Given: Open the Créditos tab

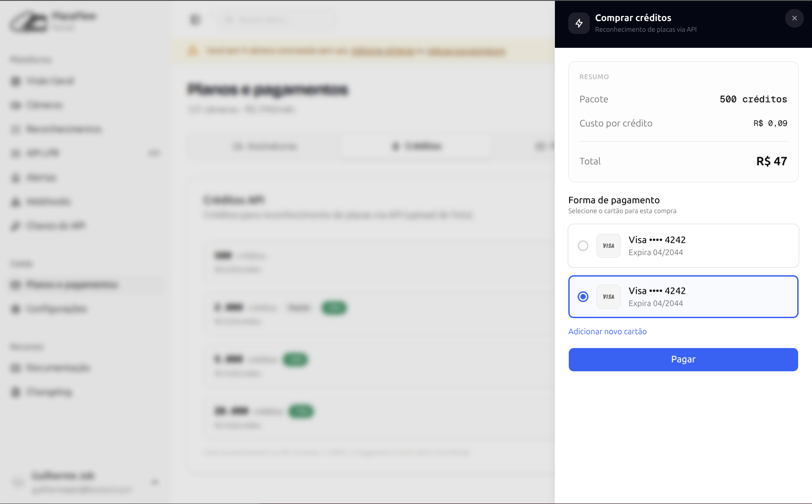Looking at the screenshot, I should click(x=417, y=146).
